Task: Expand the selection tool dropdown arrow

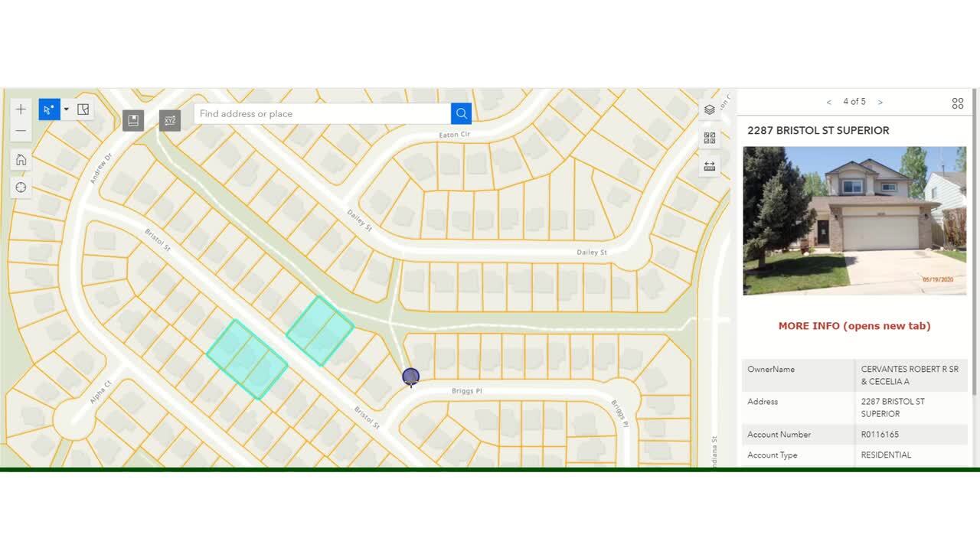Action: coord(66,109)
